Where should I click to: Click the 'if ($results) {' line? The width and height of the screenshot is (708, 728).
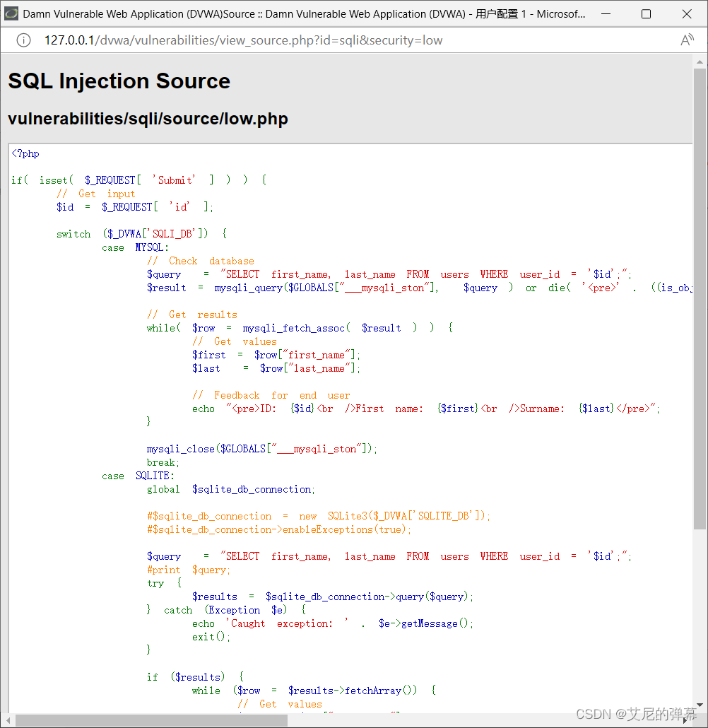pos(196,677)
